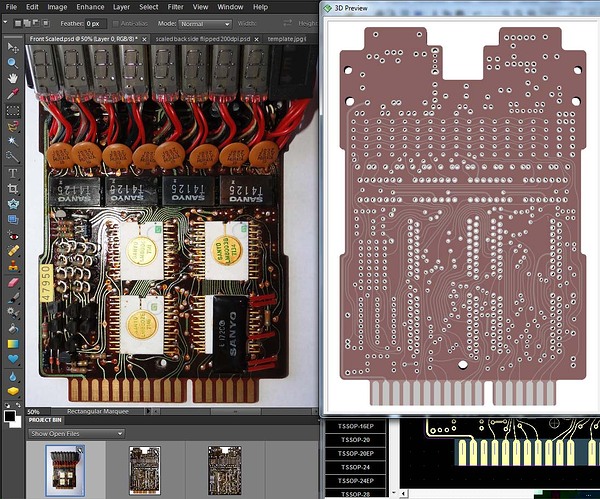Screen dimensions: 600x499
Task: Click the background white color swatch
Action: click(17, 423)
